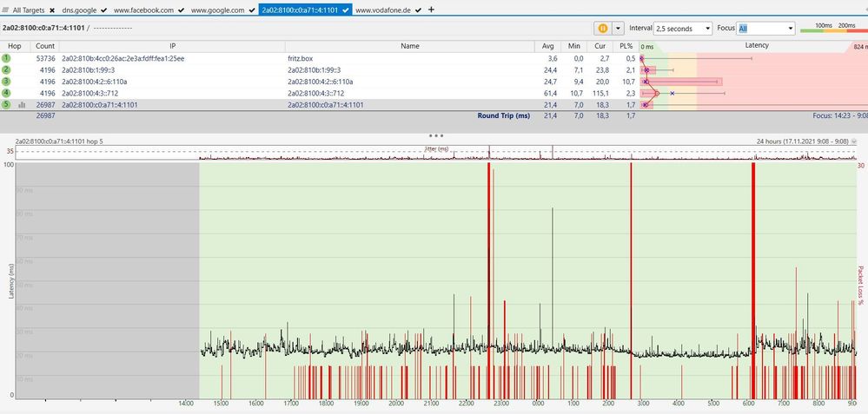
Task: Click the green hop 2 circle icon
Action: [6, 69]
